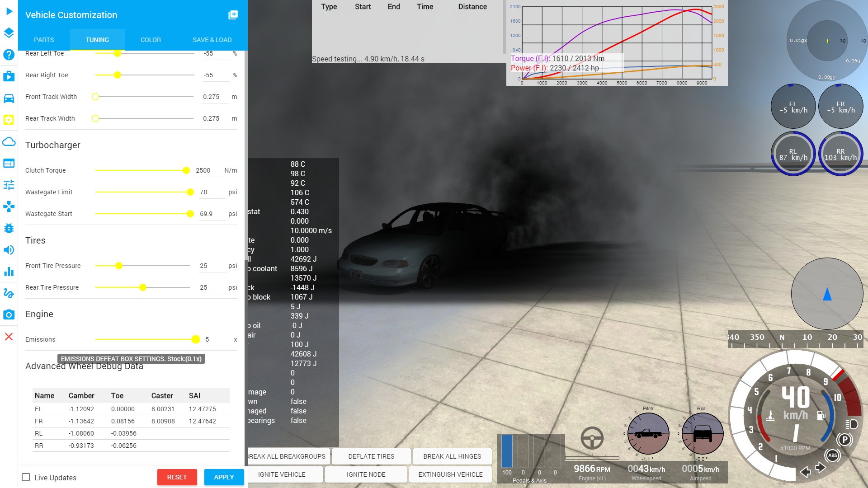The height and width of the screenshot is (488, 868).
Task: Open the audio speaker icon
Action: tap(9, 250)
